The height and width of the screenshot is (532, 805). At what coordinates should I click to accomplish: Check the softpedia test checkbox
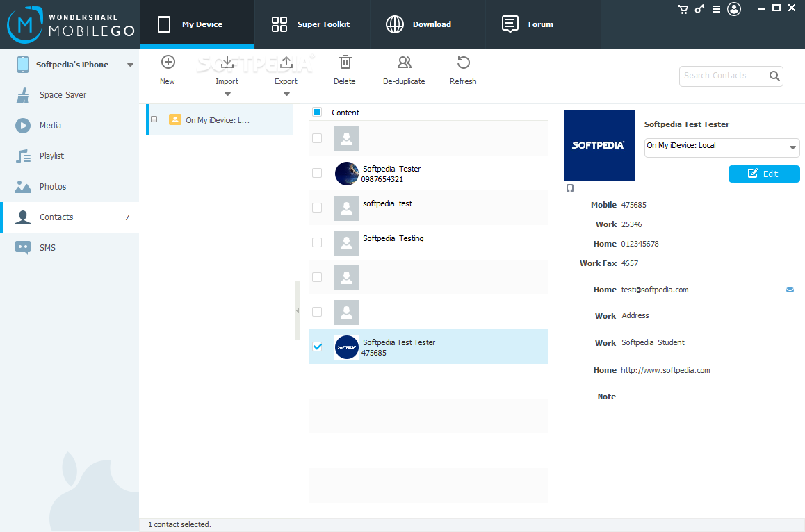317,208
